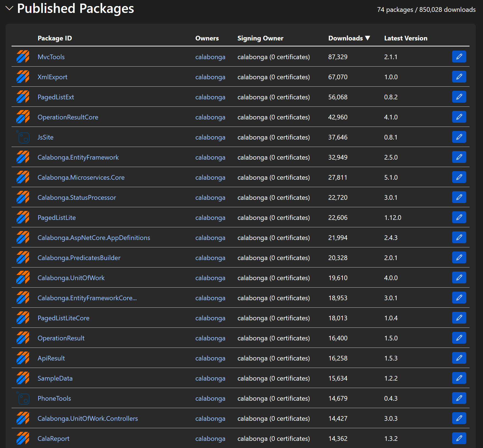483x448 pixels.
Task: Click the XmlExport package logo icon
Action: 23,77
